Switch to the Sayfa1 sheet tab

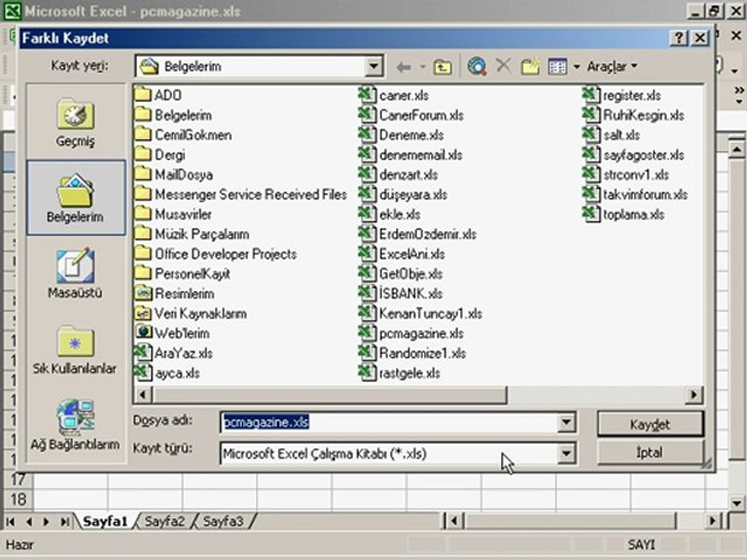105,521
